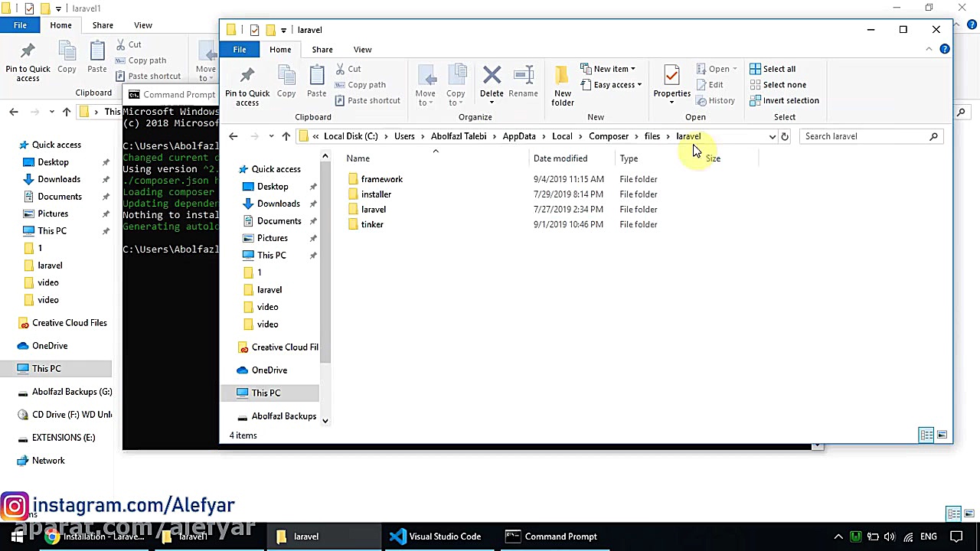Click Paste shortcut in the laravel window ribbon
The image size is (980, 551).
tap(367, 100)
